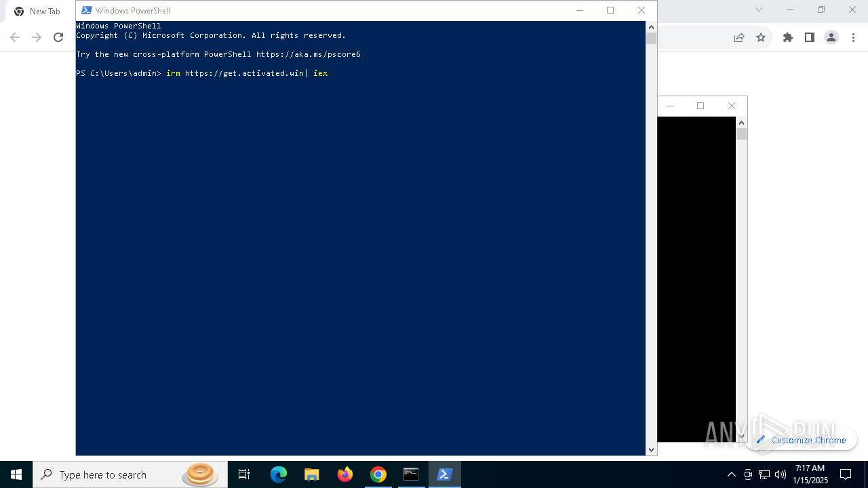
Task: Click Chrome's forward navigation arrow
Action: point(37,37)
